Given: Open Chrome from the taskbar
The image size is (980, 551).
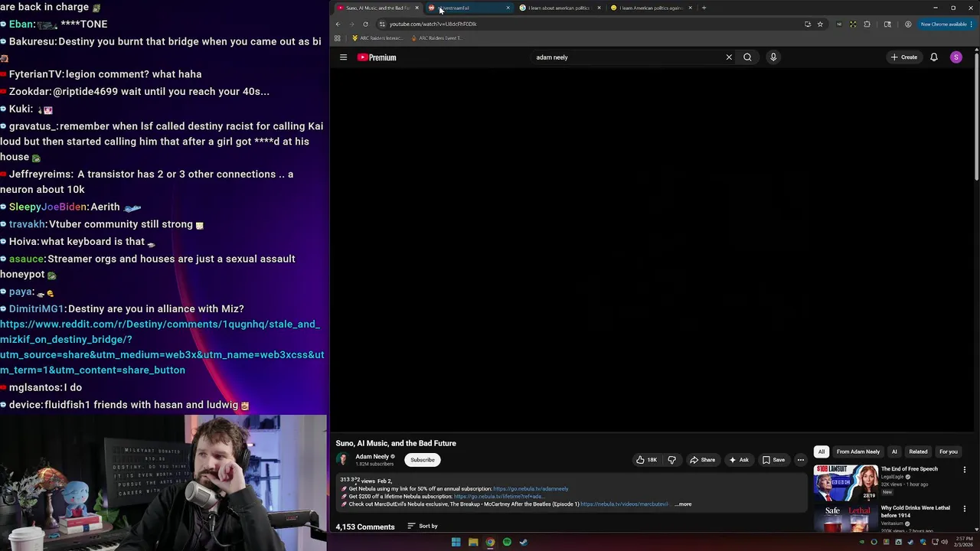Looking at the screenshot, I should click(x=490, y=543).
